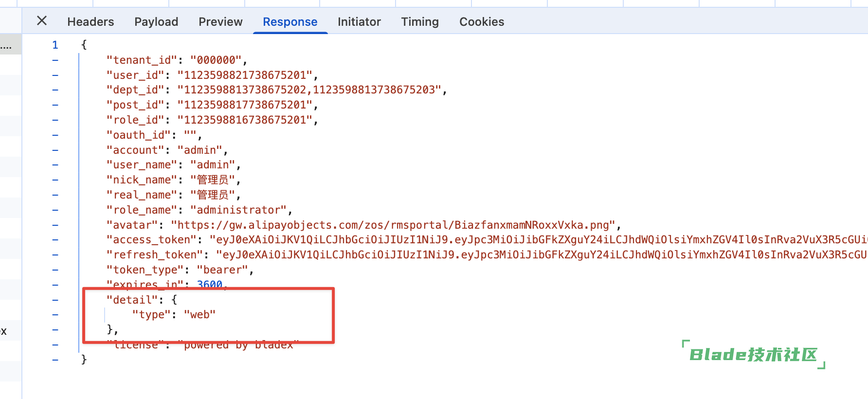View the Timing tab
Viewport: 868px width, 399px height.
click(420, 22)
